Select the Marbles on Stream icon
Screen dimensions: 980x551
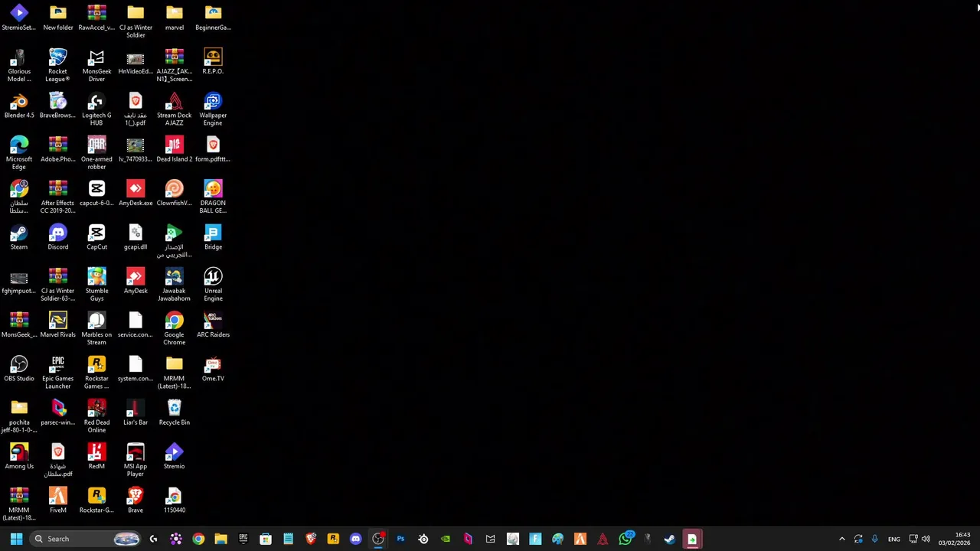click(96, 329)
